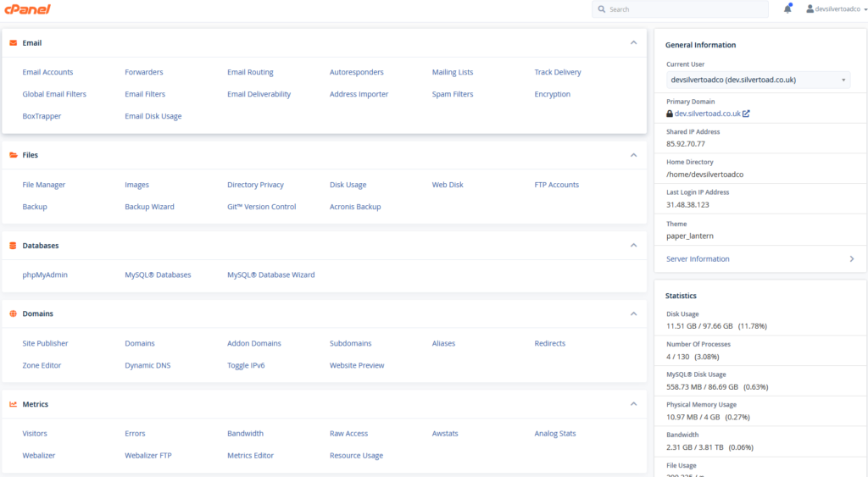This screenshot has height=477, width=868.
Task: Click the cPanel logo
Action: point(27,9)
